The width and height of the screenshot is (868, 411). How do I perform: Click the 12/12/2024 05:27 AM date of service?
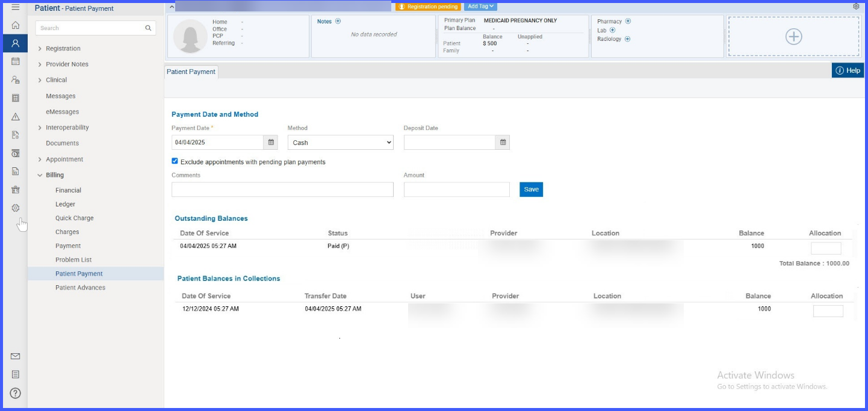211,309
